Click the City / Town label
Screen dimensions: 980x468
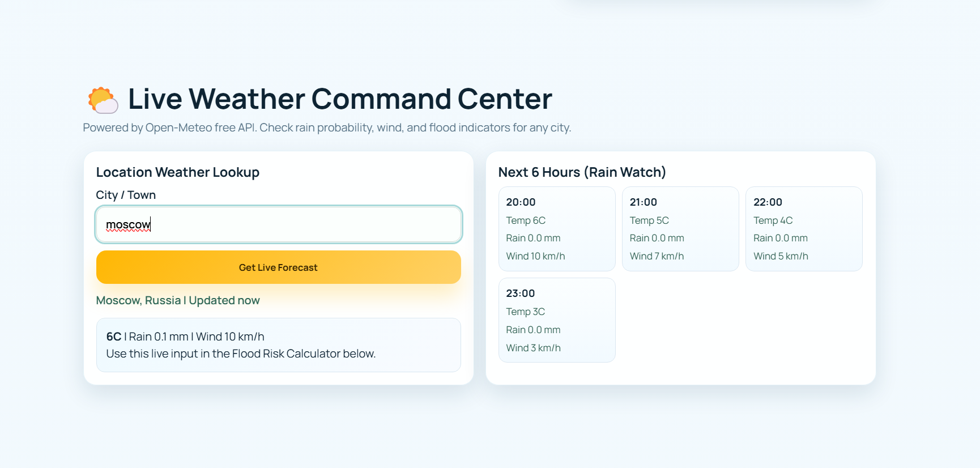tap(126, 195)
